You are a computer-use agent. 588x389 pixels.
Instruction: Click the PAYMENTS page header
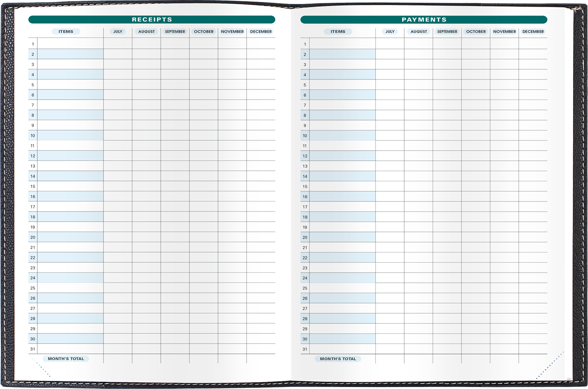coord(424,19)
